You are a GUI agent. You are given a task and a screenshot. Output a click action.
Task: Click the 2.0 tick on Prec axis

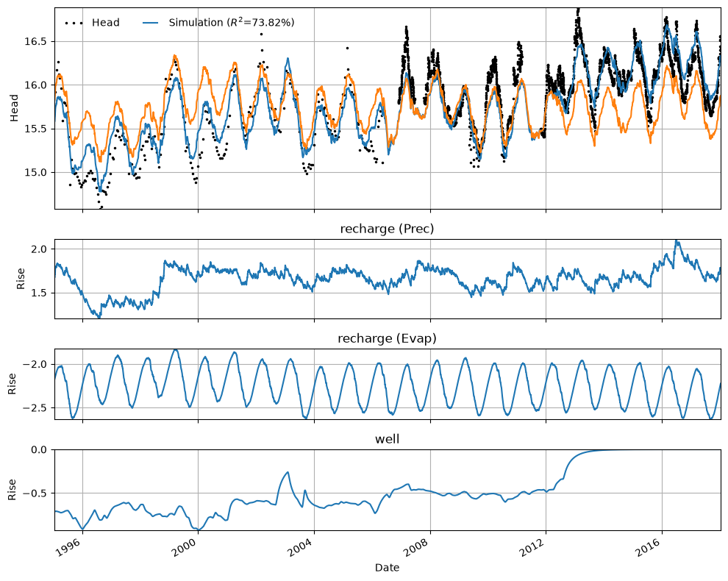(x=40, y=249)
